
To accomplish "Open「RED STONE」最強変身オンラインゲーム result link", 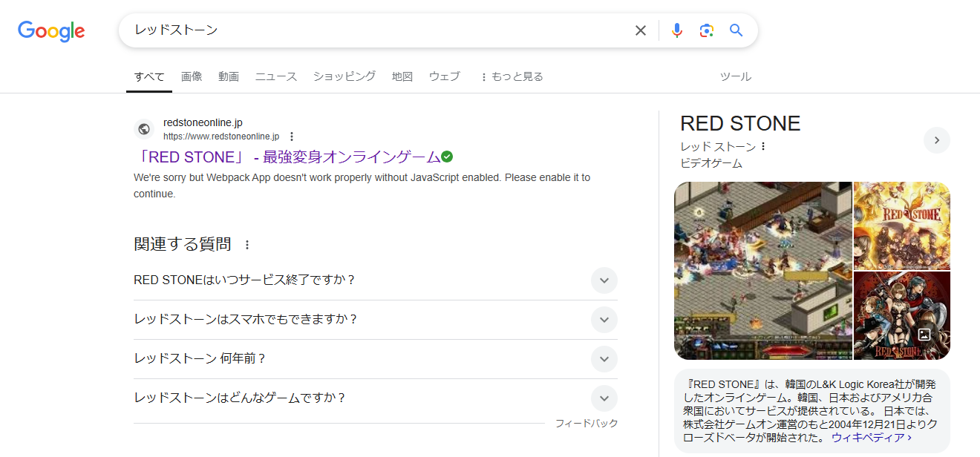I will click(x=287, y=157).
